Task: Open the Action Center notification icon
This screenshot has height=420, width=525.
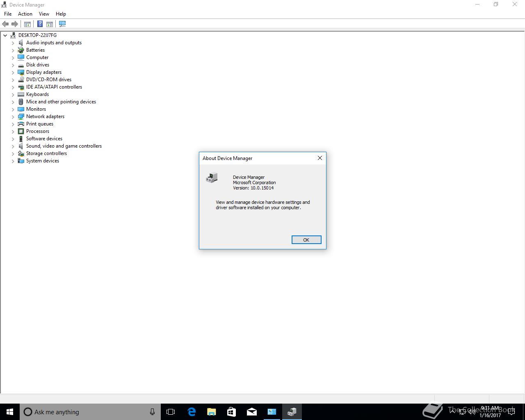Action: (511, 412)
